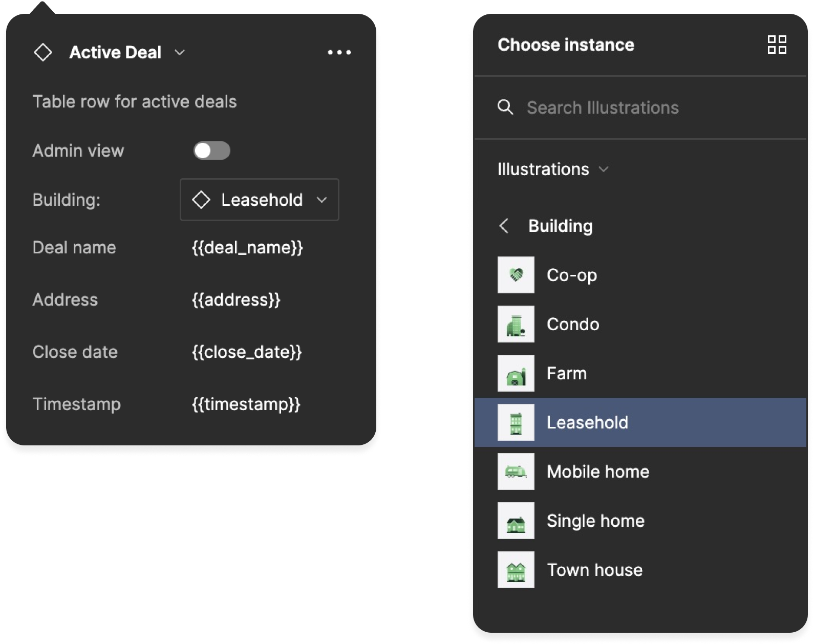Viewport: 814px width, 644px height.
Task: Click the Building category heading
Action: (x=561, y=226)
